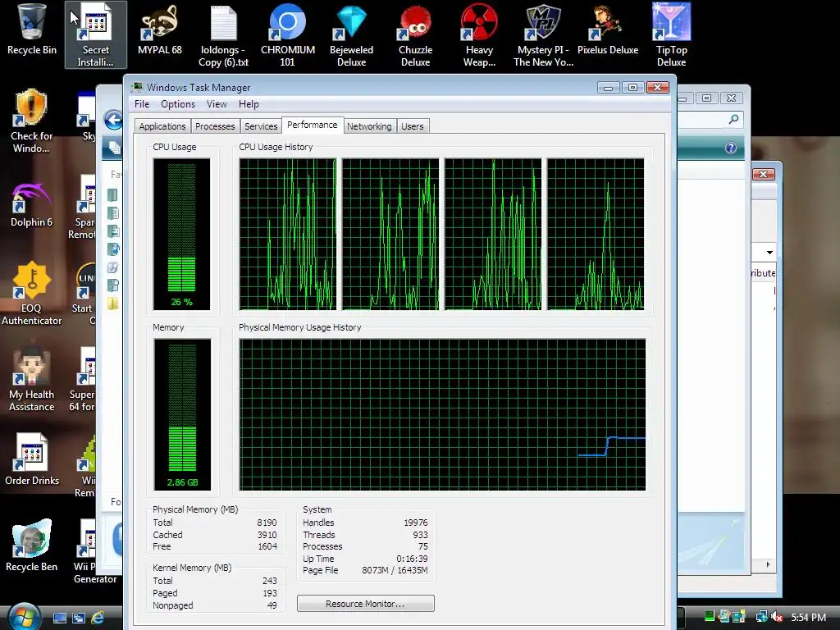This screenshot has width=840, height=630.
Task: Select the Performance tab
Action: coord(313,125)
